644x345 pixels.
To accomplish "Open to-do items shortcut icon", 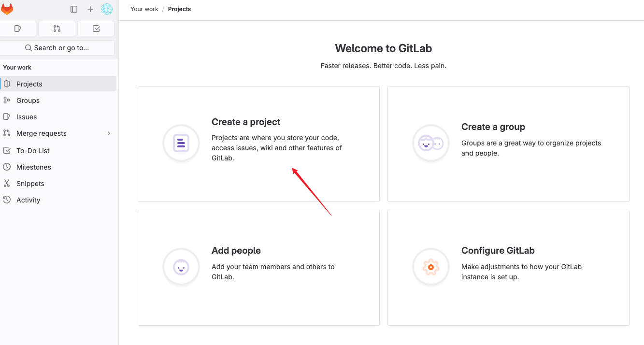I will click(96, 29).
